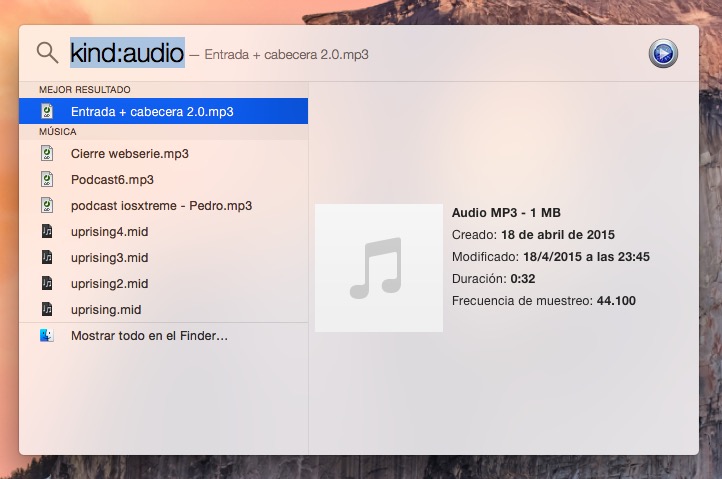Click the Spotlight magnifying glass icon
The height and width of the screenshot is (479, 722).
pos(47,53)
